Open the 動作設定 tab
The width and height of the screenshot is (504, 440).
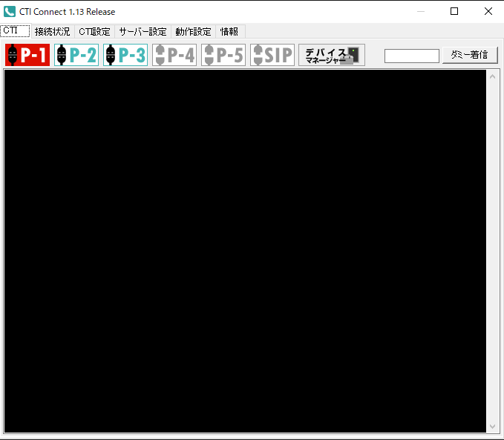click(193, 31)
